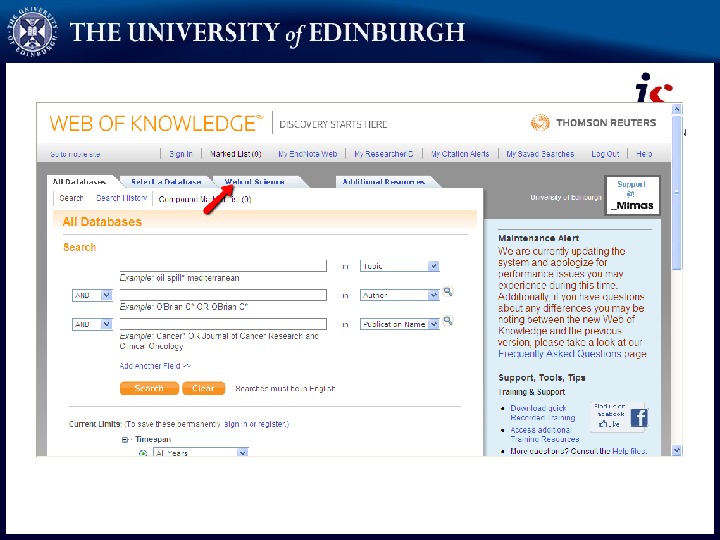The width and height of the screenshot is (720, 540).
Task: Click the author search lookup magnifier icon
Action: [448, 291]
